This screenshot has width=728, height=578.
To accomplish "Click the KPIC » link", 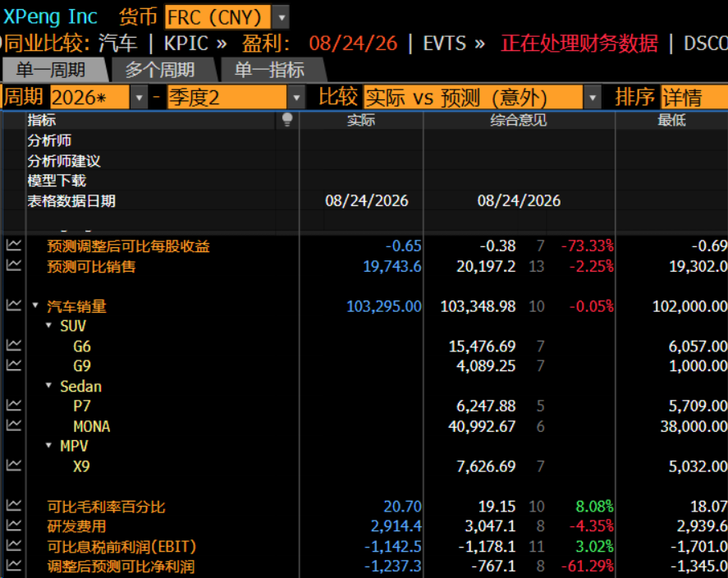I will pos(195,44).
